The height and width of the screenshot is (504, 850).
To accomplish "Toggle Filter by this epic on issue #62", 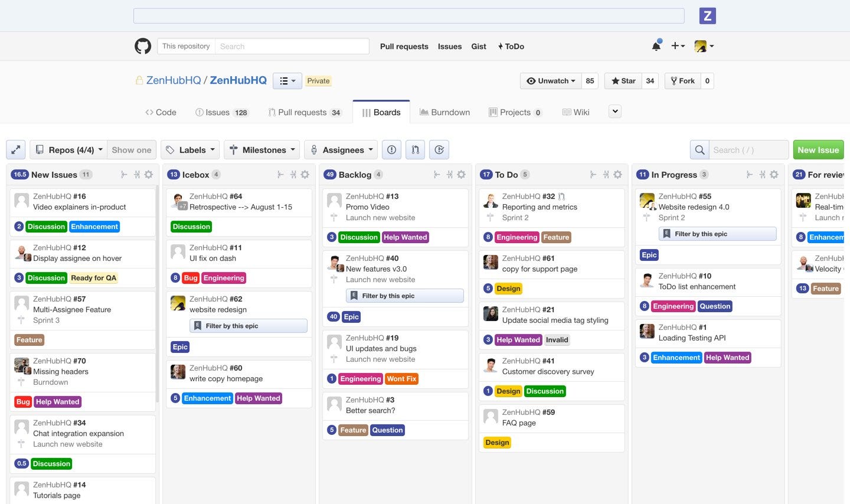I will tap(249, 326).
